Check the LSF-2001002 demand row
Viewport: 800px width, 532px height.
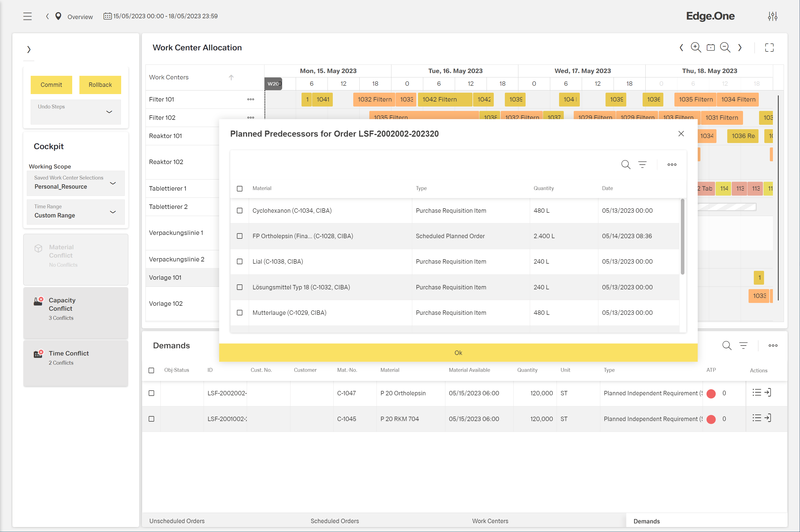click(x=151, y=419)
